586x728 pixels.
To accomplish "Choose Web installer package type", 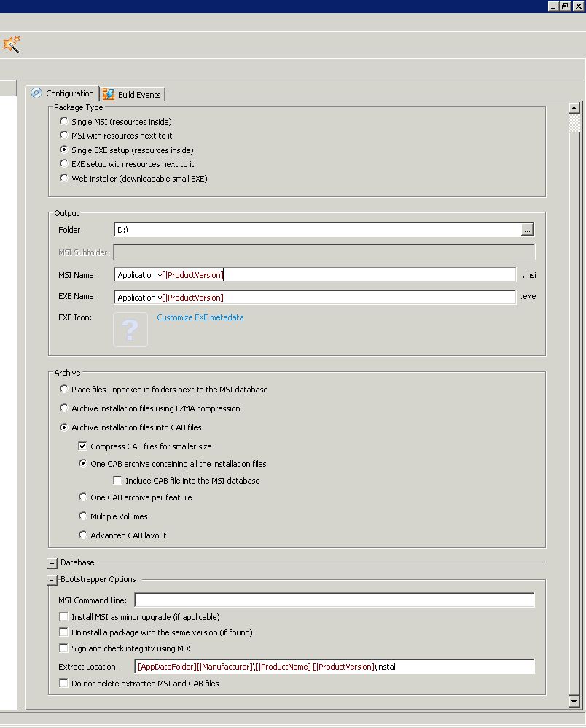I will [65, 179].
